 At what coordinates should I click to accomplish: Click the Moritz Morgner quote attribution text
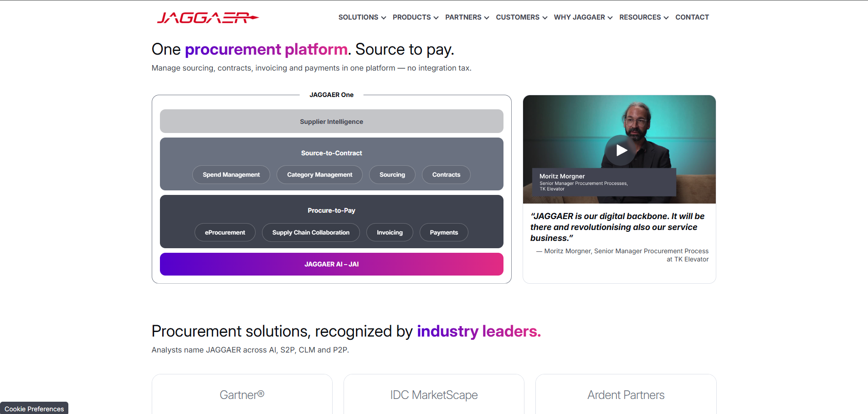coord(622,255)
